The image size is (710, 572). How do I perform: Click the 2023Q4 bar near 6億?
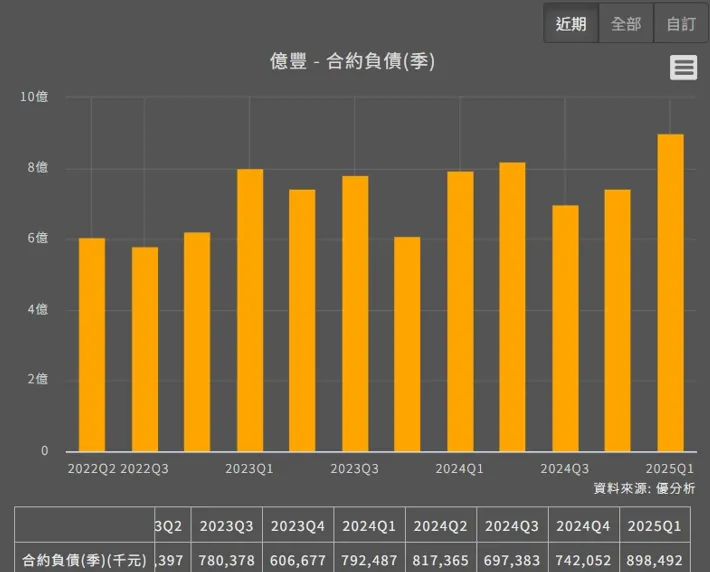click(x=407, y=344)
